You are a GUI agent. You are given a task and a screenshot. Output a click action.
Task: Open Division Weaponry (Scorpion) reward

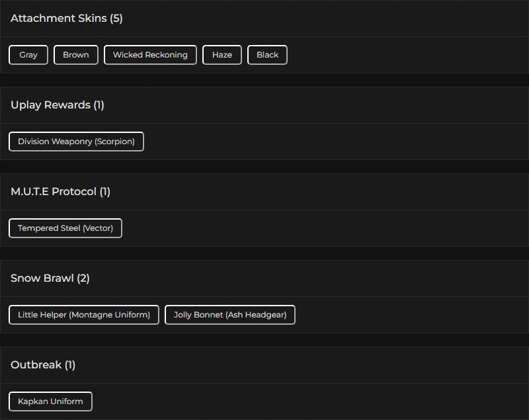coord(76,142)
